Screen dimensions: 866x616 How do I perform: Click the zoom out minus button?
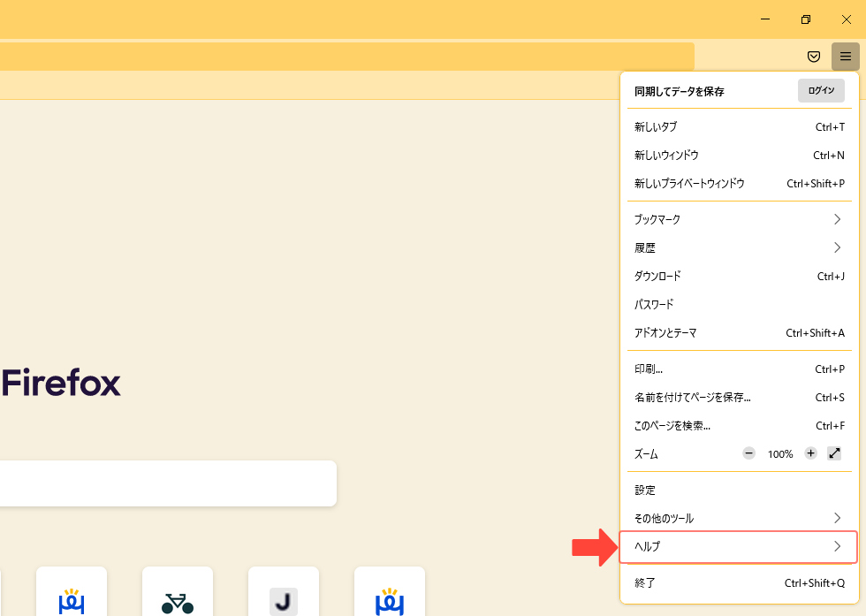point(749,453)
